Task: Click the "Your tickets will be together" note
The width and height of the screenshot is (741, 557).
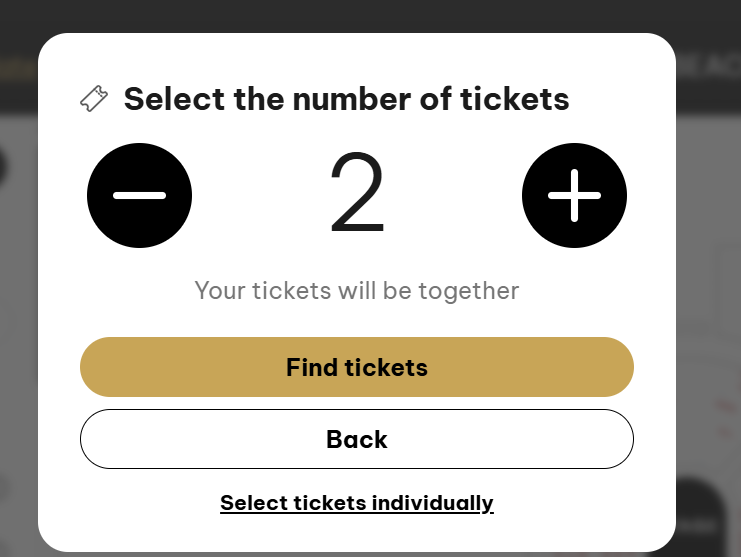Action: pos(357,291)
